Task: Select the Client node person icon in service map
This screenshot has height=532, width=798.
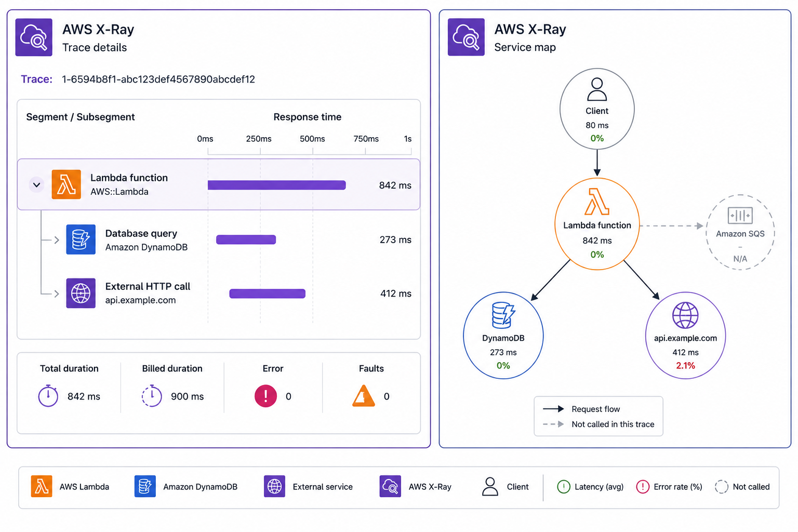Action: [x=597, y=89]
